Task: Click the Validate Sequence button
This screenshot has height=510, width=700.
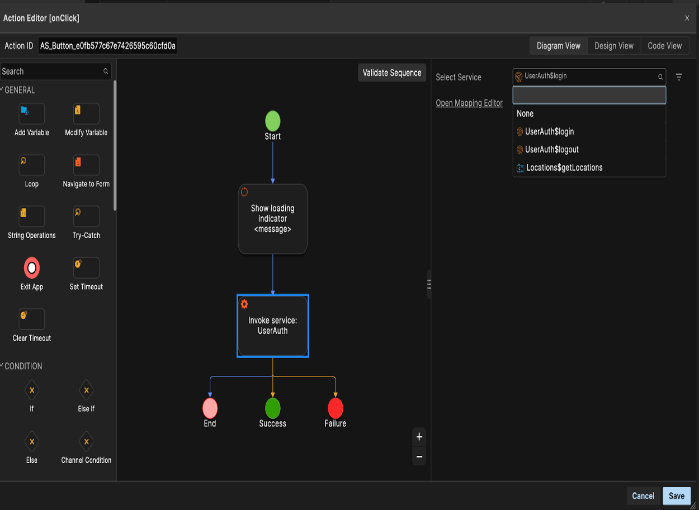Action: coord(391,73)
